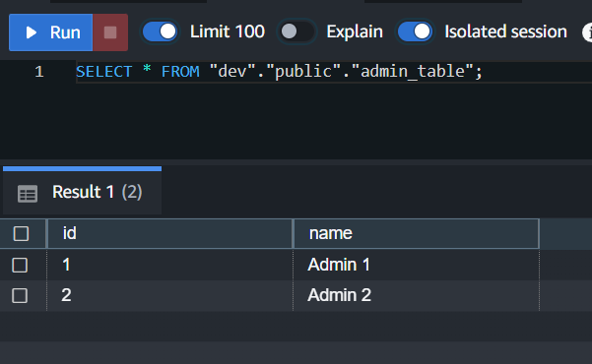Open the Result 1 tab
The height and width of the screenshot is (364, 592).
[83, 192]
